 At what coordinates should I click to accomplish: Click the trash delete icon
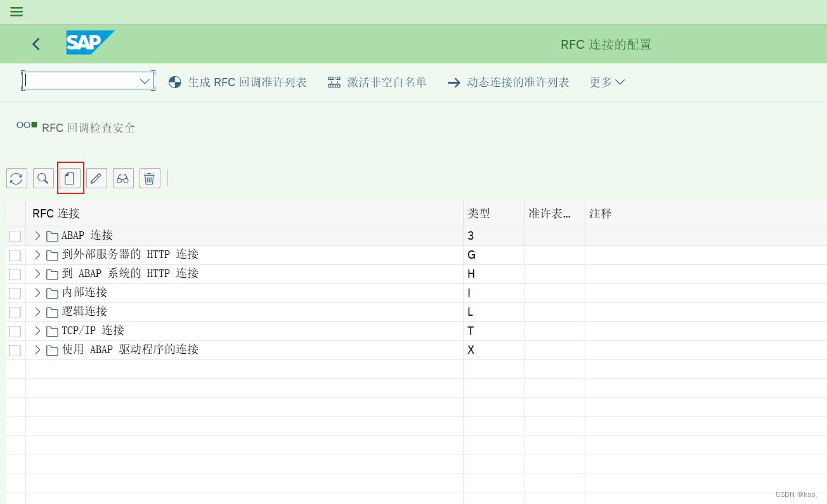(150, 178)
